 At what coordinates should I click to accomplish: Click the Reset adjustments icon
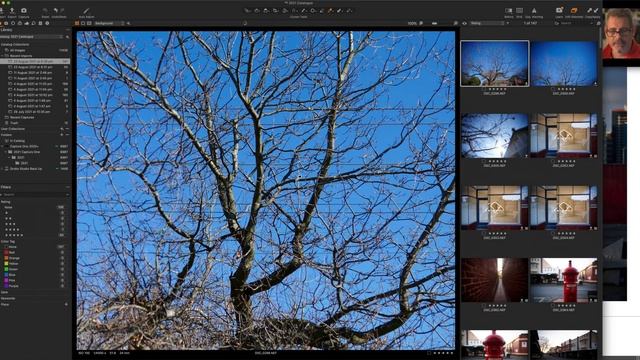[x=45, y=11]
